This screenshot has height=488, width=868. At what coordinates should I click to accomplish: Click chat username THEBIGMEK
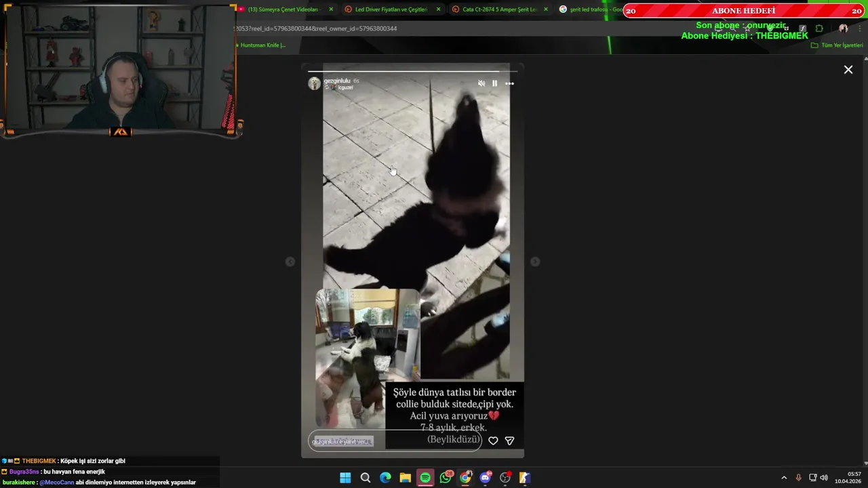coord(39,461)
